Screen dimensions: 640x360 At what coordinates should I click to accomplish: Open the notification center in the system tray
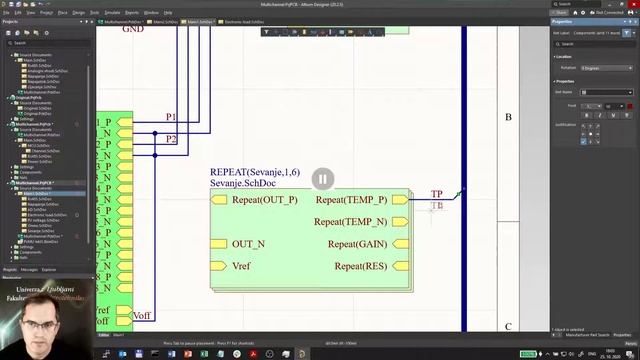pos(631,354)
